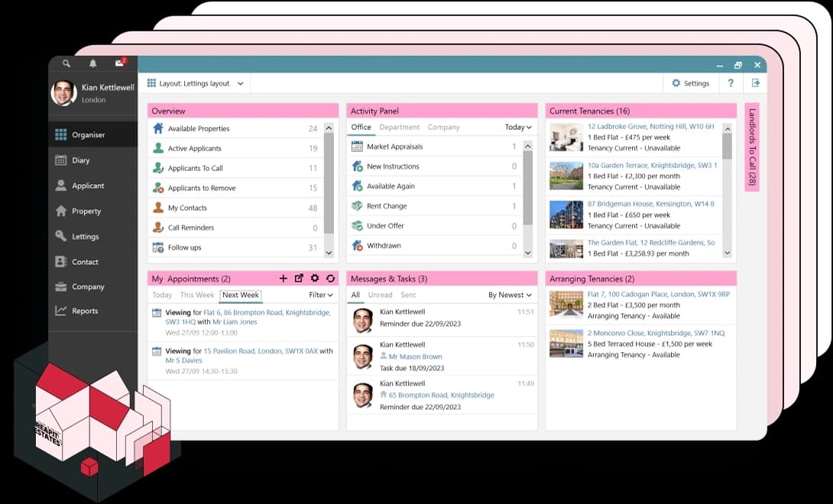Click the Under Offer icon

click(x=357, y=226)
